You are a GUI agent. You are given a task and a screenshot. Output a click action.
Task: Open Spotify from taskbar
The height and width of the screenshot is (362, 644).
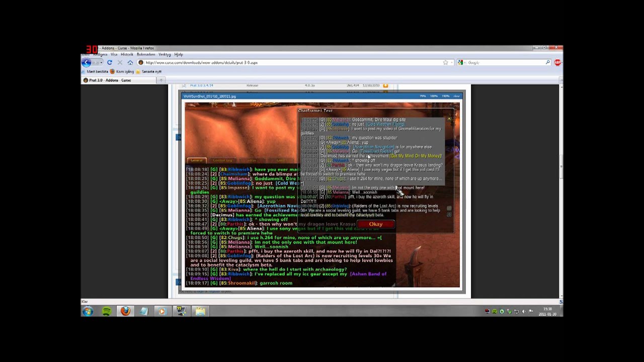click(x=107, y=311)
